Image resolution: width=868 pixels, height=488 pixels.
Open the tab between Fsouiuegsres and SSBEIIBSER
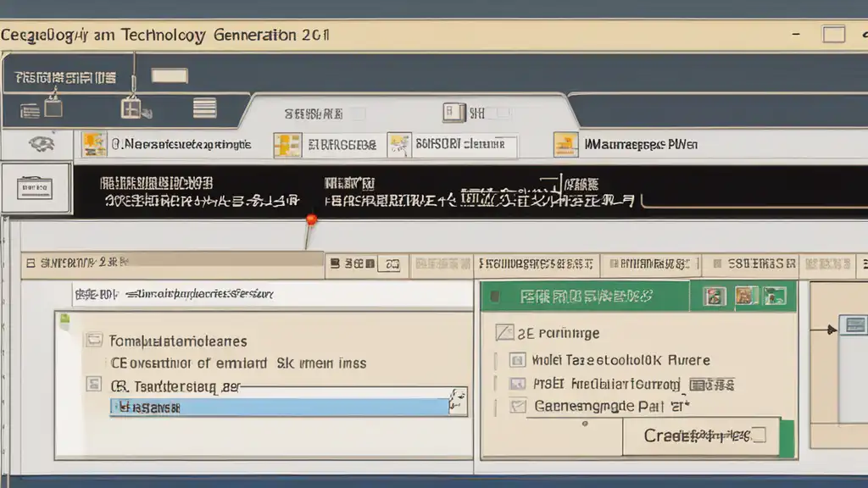coord(650,264)
